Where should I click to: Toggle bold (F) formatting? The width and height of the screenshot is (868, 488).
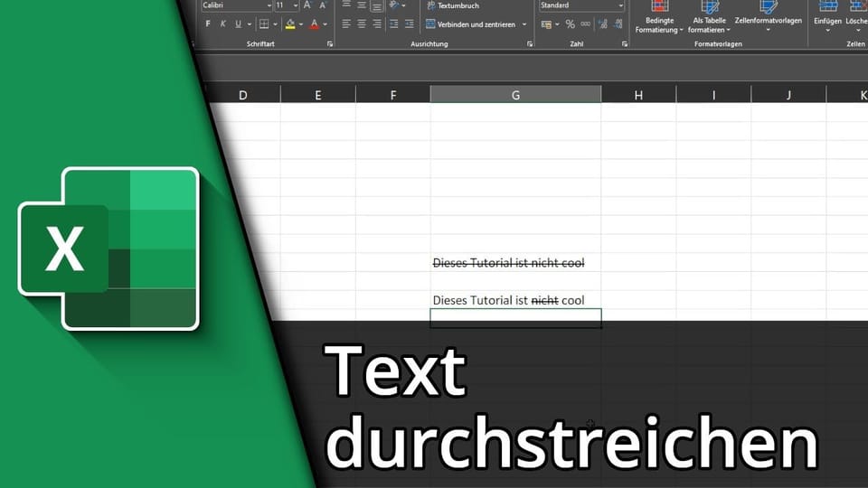click(x=208, y=23)
